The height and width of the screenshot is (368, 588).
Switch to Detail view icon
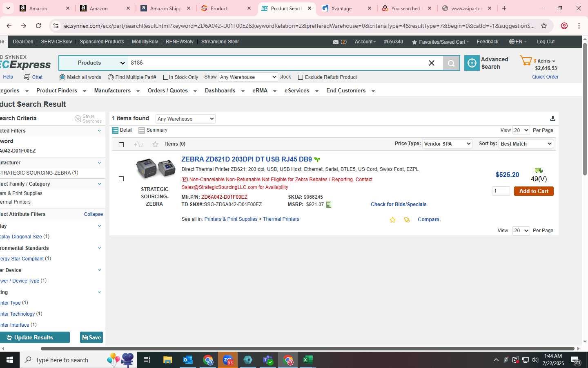(115, 130)
